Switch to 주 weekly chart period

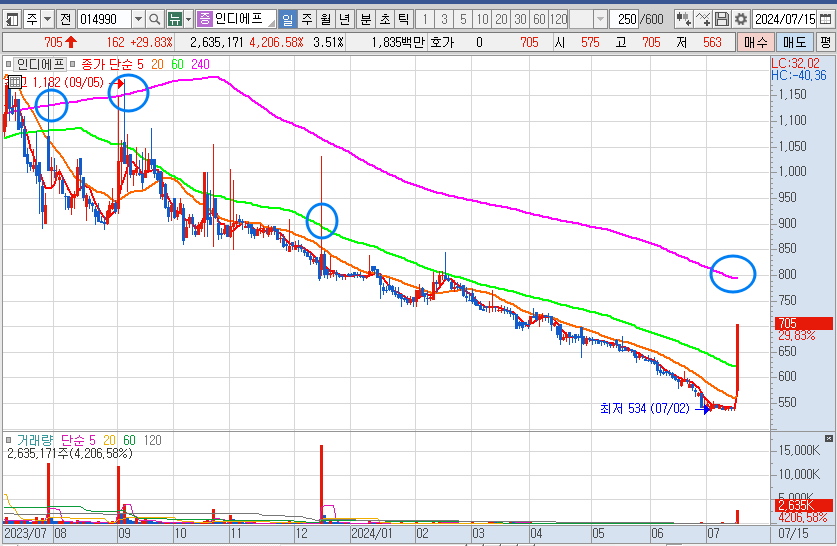point(306,20)
